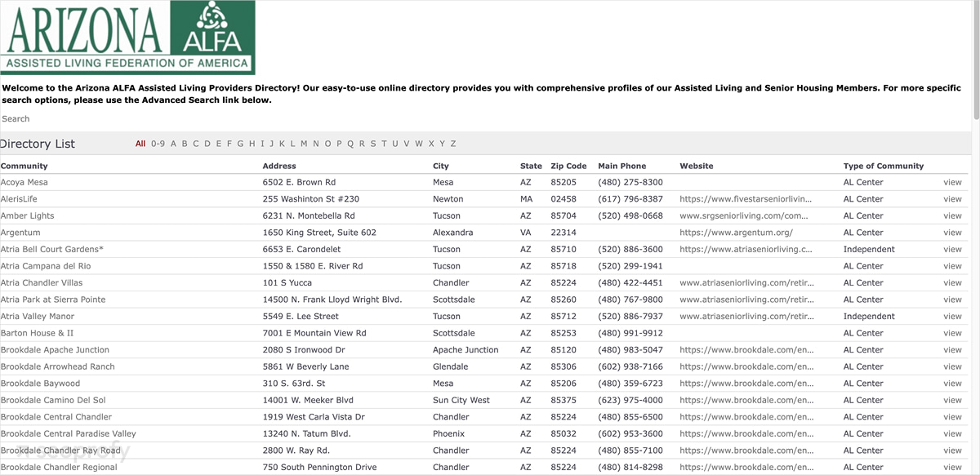Screen dimensions: 980x475
Task: Filter directory by letter C
Action: (x=196, y=144)
